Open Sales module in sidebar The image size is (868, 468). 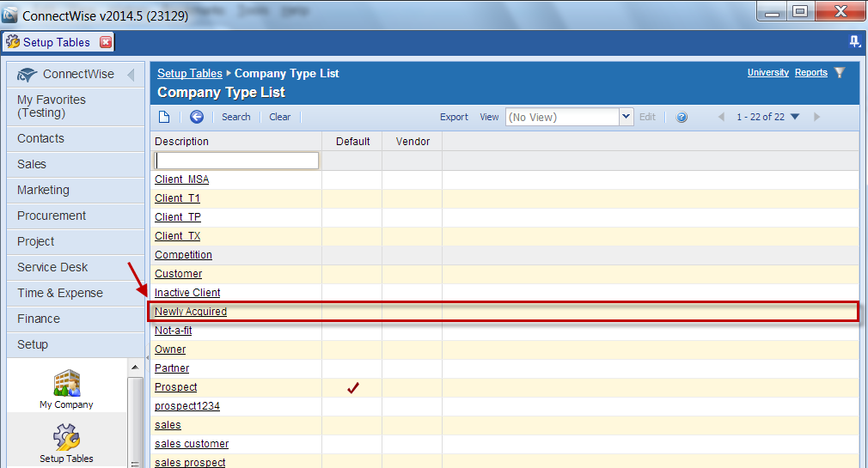click(x=76, y=164)
